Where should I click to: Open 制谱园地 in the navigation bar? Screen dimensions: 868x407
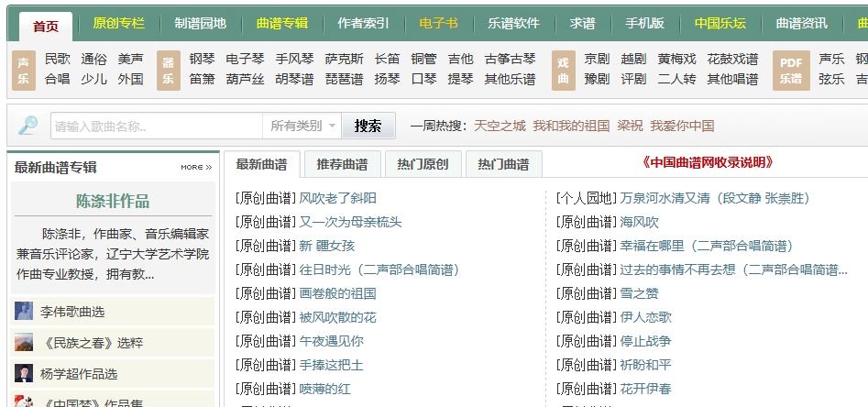201,23
